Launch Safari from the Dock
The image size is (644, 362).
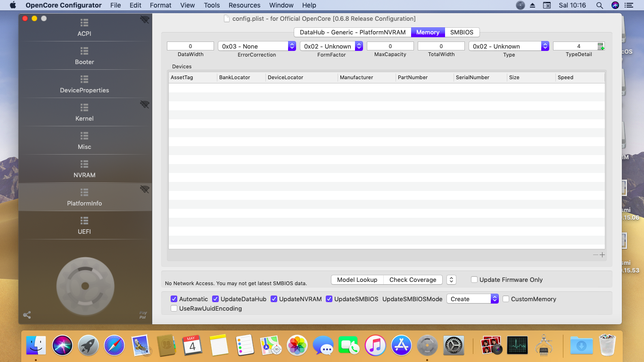[114, 346]
